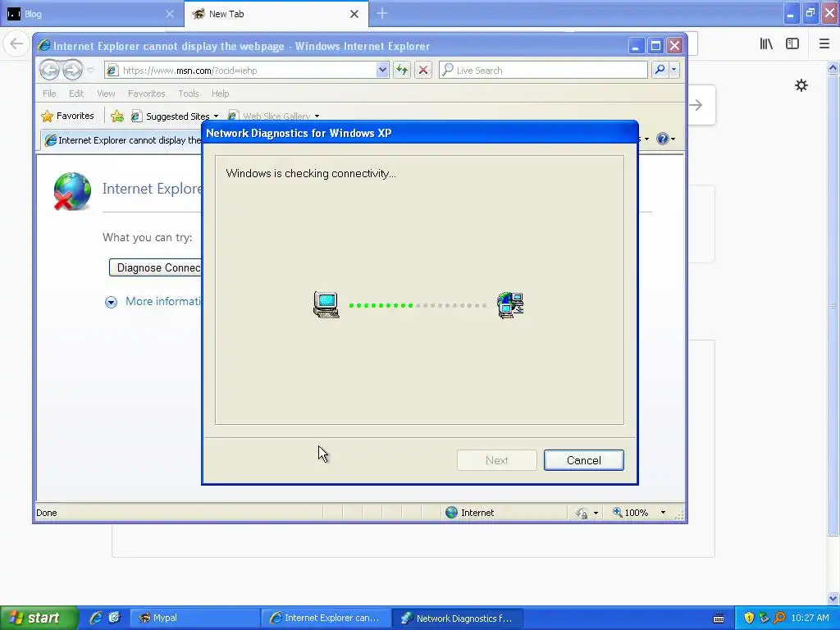Open Suggested Sites on the favorites bar

pyautogui.click(x=175, y=116)
